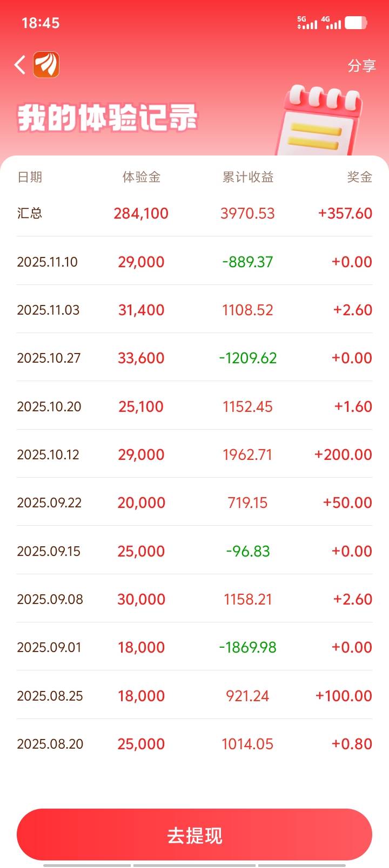Tap the -1869.98 loss value
Screen dimensions: 389x868
[x=247, y=647]
